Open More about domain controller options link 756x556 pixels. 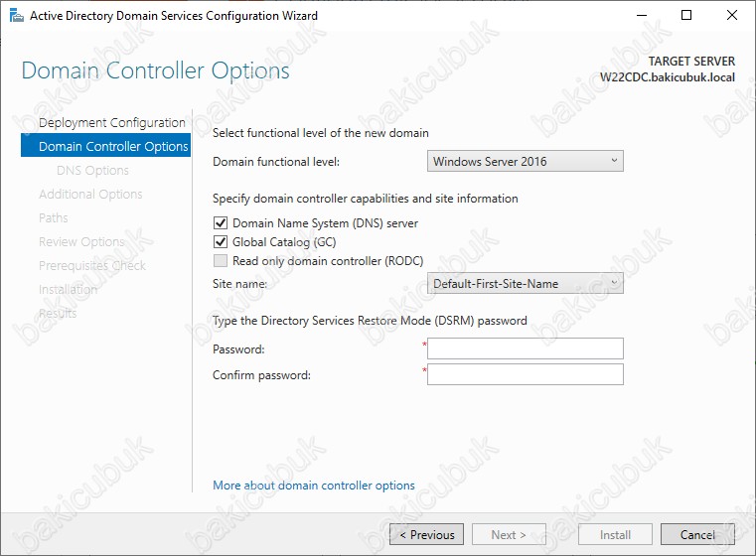[314, 486]
